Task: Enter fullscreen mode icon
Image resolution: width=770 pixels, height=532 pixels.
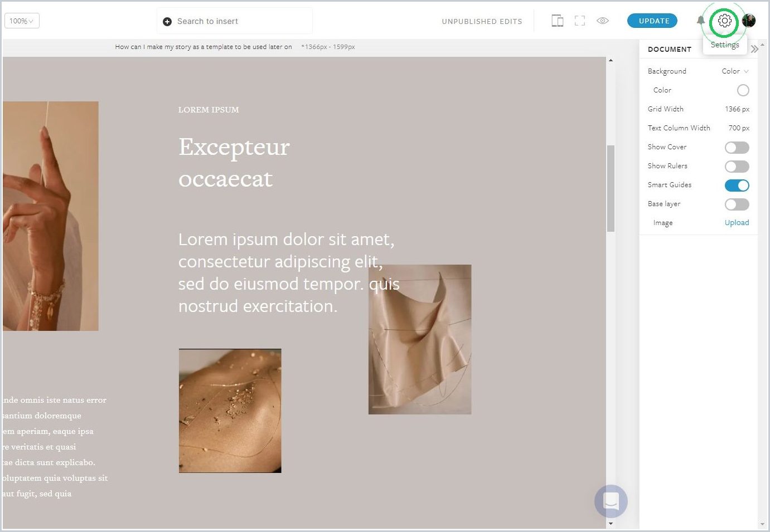Action: pos(580,21)
